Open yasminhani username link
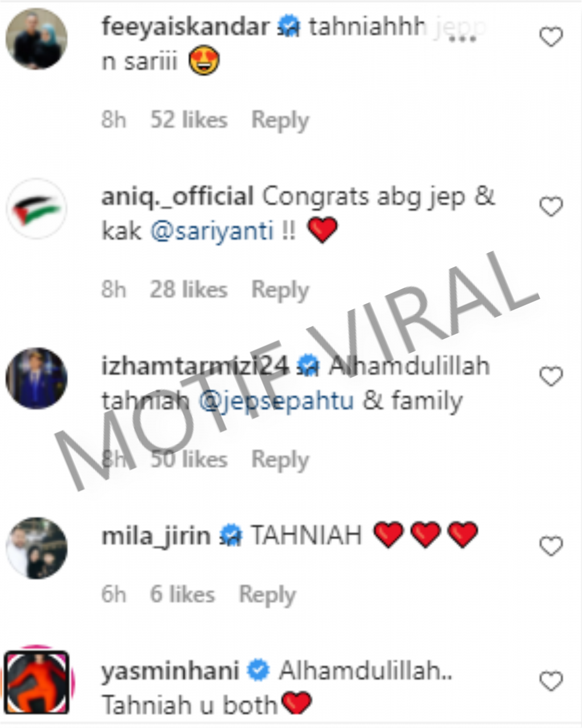 coord(170,671)
